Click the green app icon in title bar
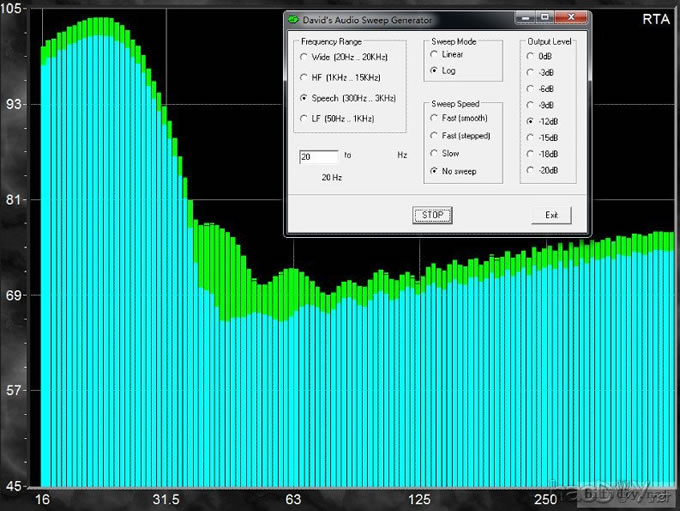Viewport: 680px width, 511px height. click(x=292, y=19)
